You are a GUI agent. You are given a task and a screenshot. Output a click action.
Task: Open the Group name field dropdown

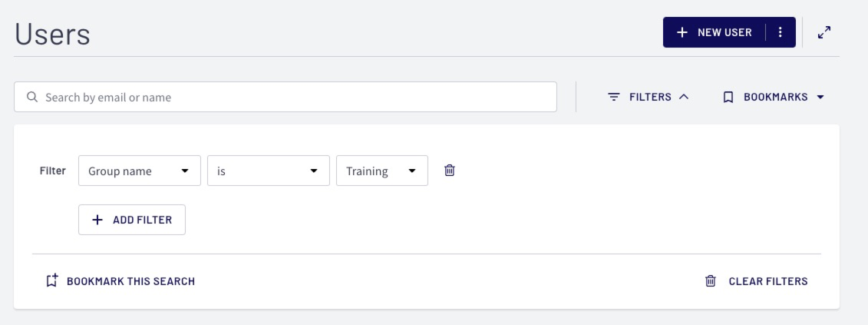point(140,171)
